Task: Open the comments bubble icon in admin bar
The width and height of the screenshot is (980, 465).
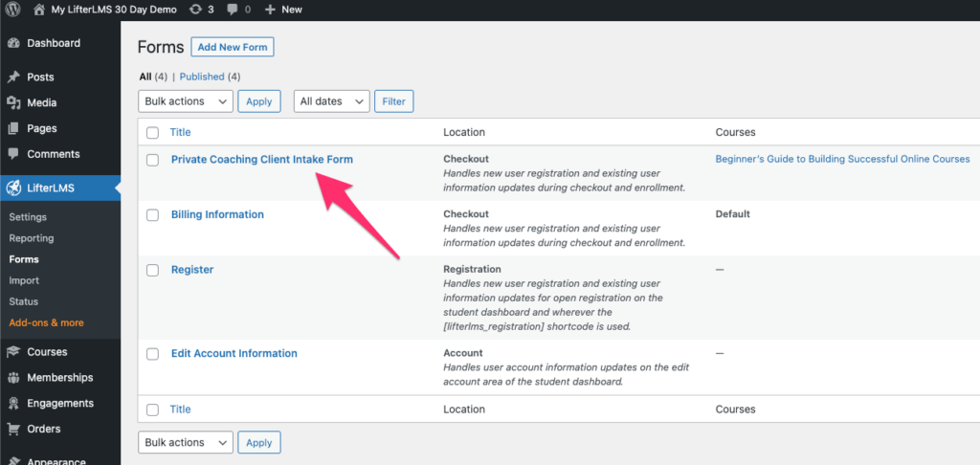Action: 233,10
